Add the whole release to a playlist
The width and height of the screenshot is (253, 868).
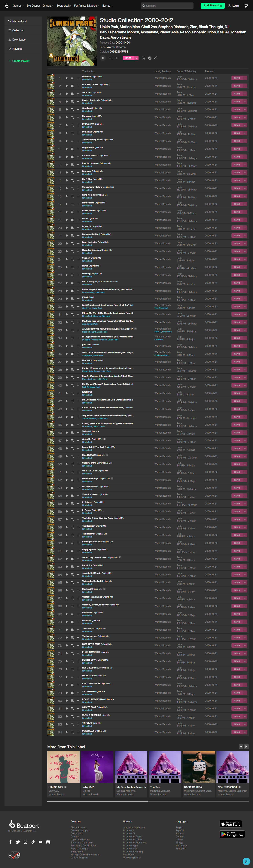coord(116,58)
